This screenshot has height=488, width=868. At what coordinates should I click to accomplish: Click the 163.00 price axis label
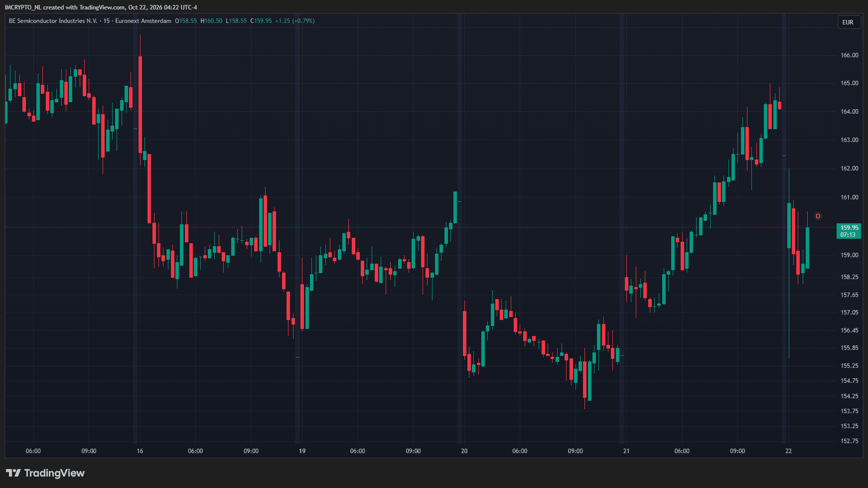(x=850, y=140)
